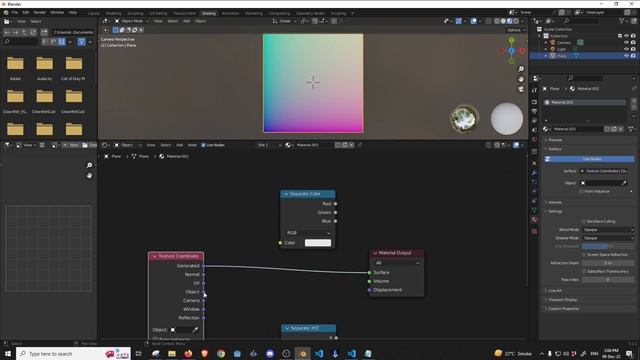
Task: Expand the Viewport Display panel
Action: click(562, 300)
